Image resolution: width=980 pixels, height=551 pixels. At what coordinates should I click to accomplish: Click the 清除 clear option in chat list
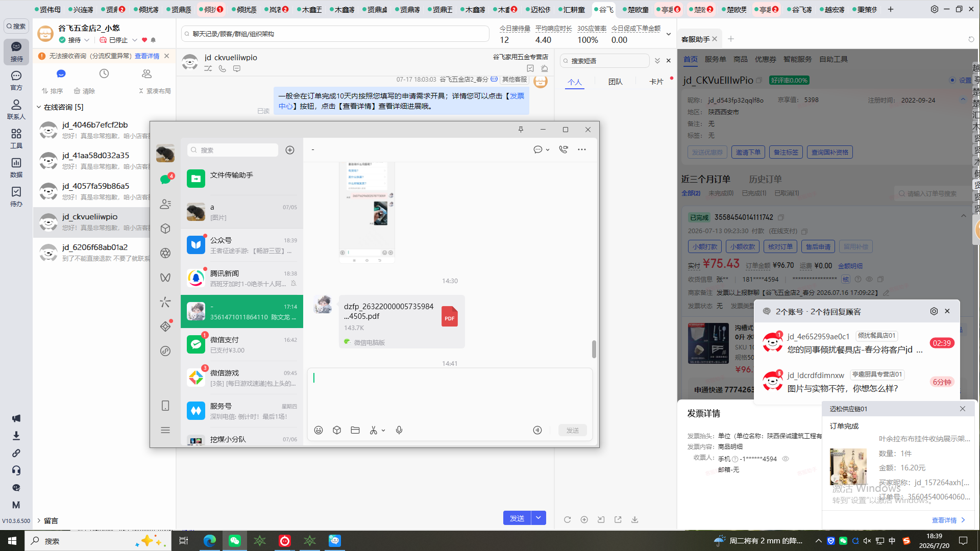point(84,91)
